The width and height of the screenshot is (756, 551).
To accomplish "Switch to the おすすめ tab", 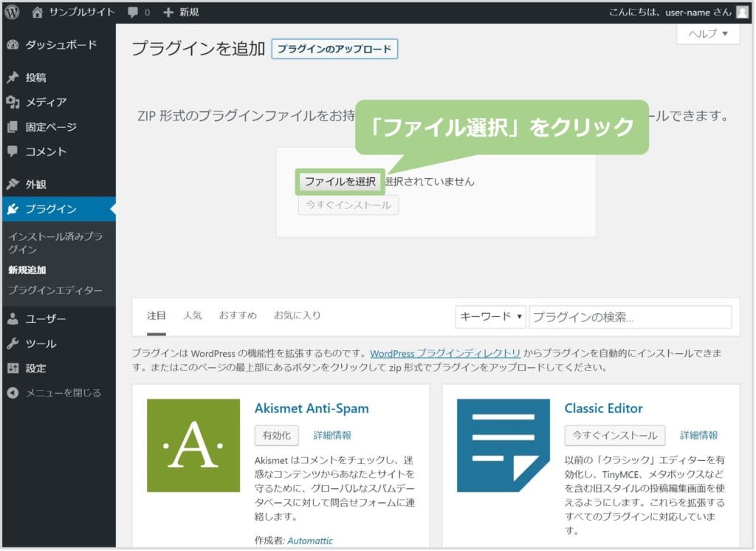I will pyautogui.click(x=238, y=315).
